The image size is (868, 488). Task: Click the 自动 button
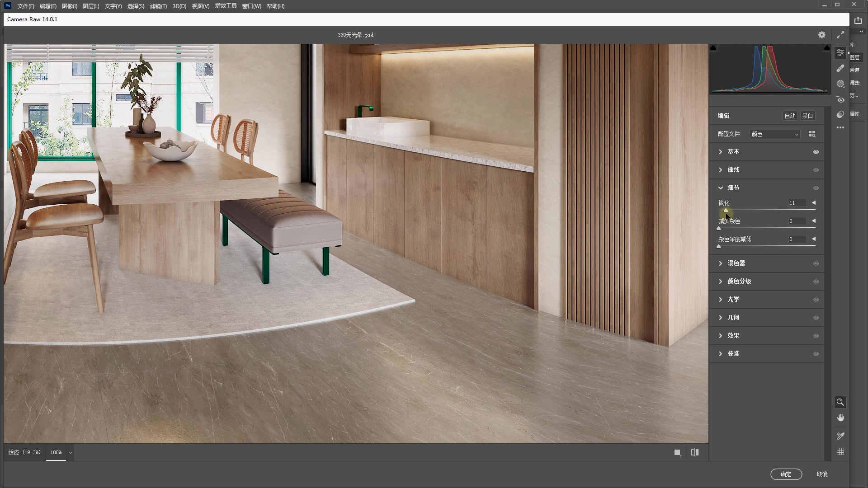pos(789,116)
